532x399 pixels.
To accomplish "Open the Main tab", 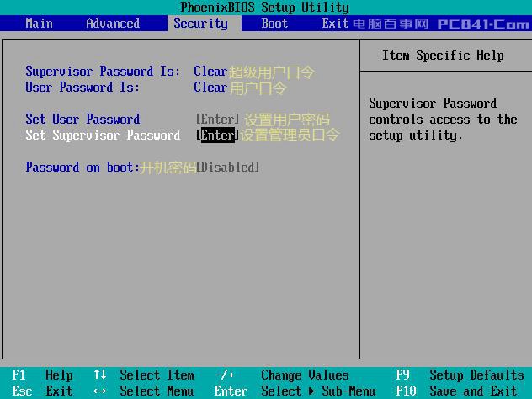I will 40,24.
